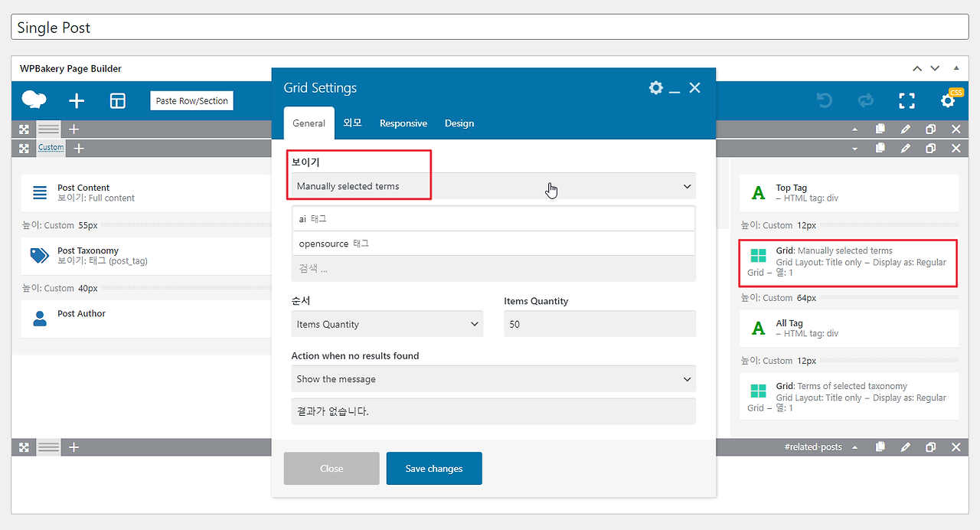Select Grid: Terms of selected taxonomy element
The height and width of the screenshot is (530, 980).
click(849, 397)
